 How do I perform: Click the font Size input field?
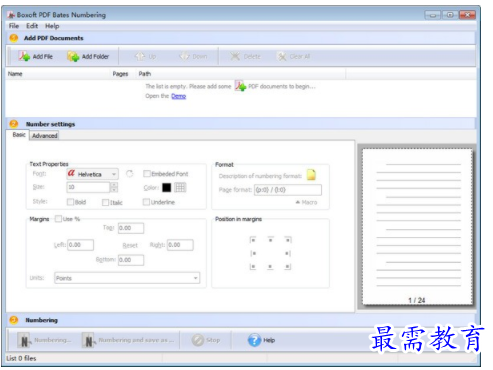pos(88,187)
